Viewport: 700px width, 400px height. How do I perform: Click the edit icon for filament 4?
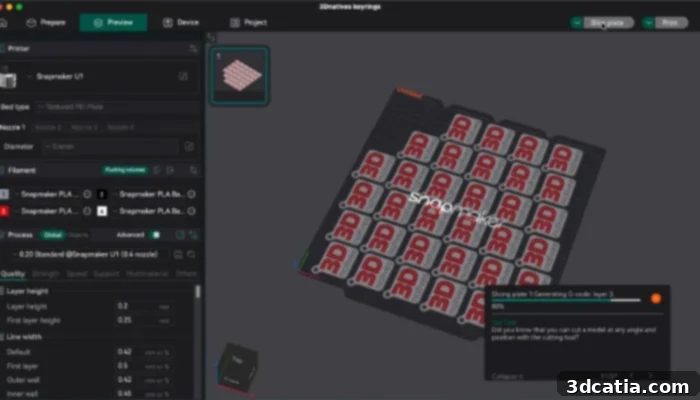[x=192, y=211]
